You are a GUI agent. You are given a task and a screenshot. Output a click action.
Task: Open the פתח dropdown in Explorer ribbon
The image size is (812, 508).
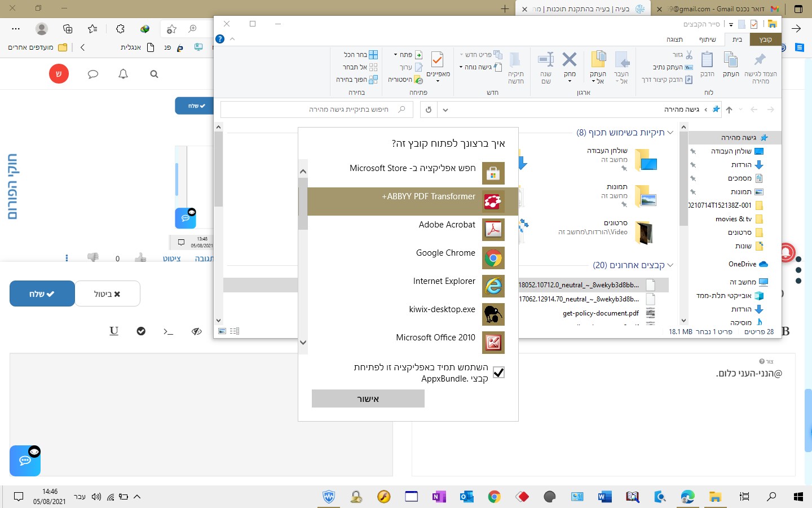click(408, 55)
